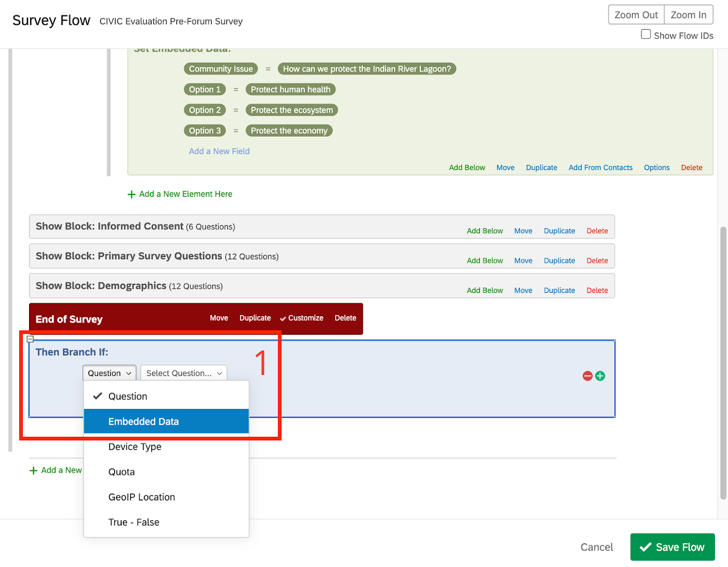The width and height of the screenshot is (728, 567).
Task: Click Add a New Field link
Action: point(219,151)
